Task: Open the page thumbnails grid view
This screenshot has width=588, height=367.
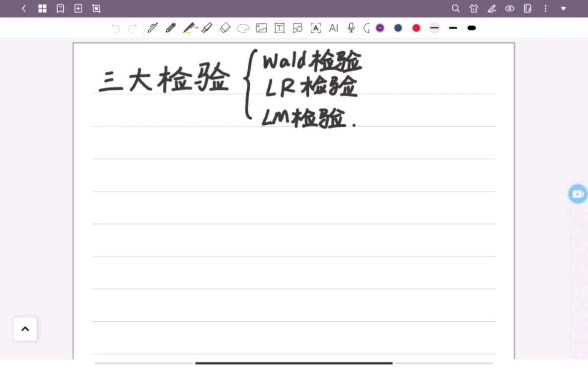Action: pos(42,8)
